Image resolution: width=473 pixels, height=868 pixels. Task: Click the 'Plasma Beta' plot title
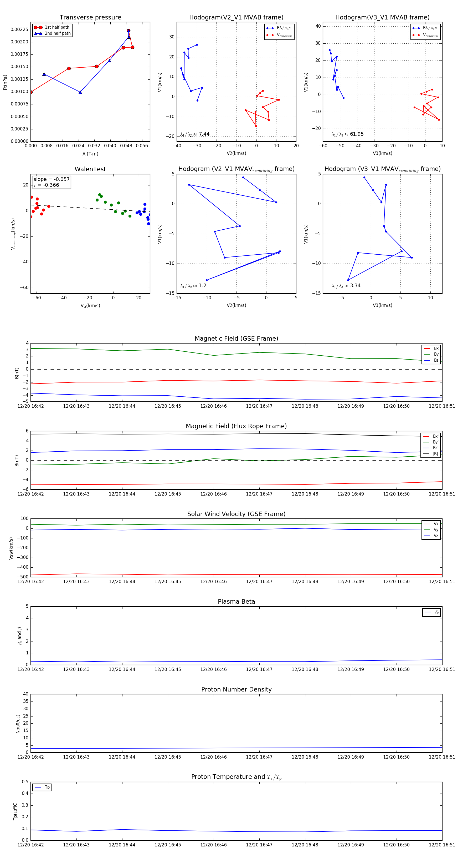pyautogui.click(x=236, y=602)
